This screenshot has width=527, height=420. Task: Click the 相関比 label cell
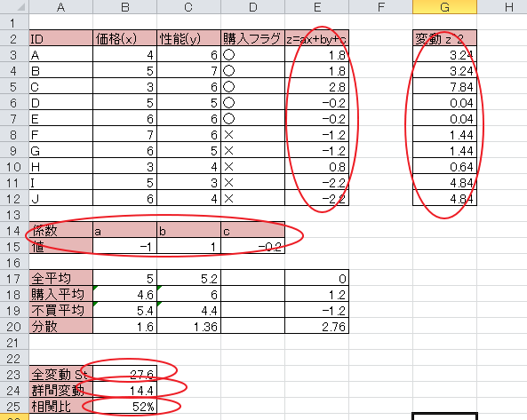click(60, 406)
